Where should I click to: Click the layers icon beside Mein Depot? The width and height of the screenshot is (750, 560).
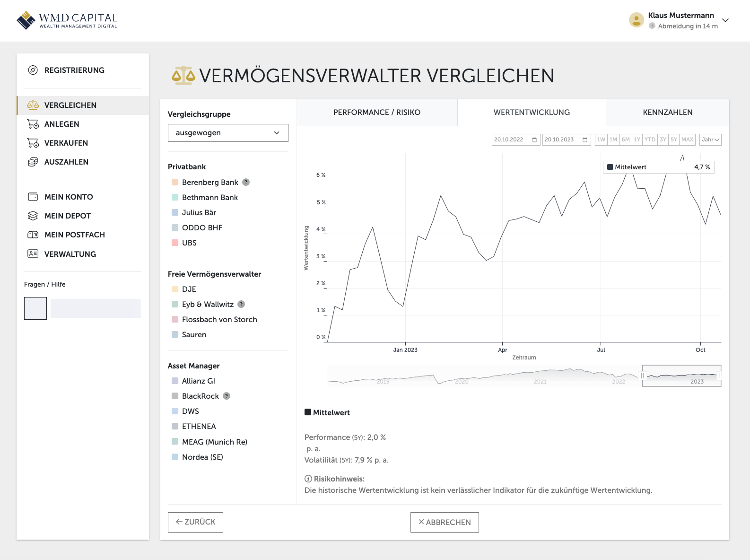[x=33, y=216]
